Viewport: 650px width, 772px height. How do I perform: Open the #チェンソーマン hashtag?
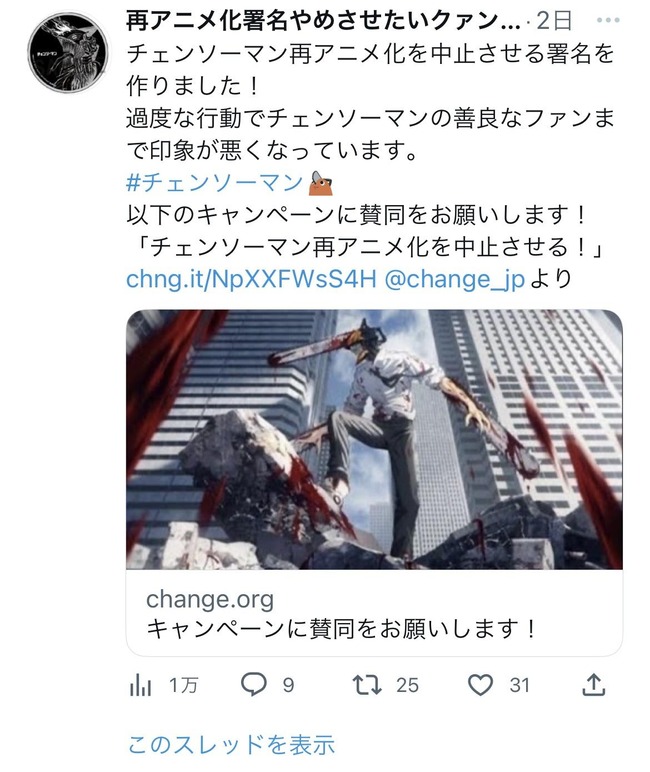coord(215,183)
